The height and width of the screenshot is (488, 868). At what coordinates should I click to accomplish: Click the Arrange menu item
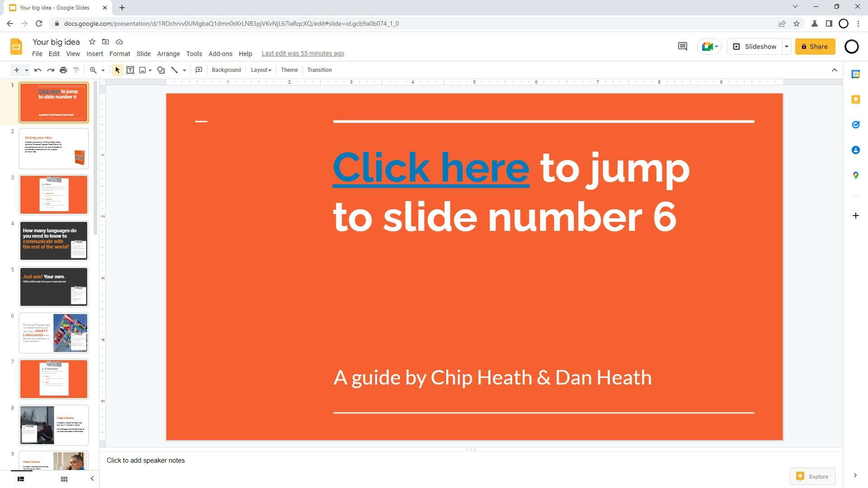coord(169,54)
